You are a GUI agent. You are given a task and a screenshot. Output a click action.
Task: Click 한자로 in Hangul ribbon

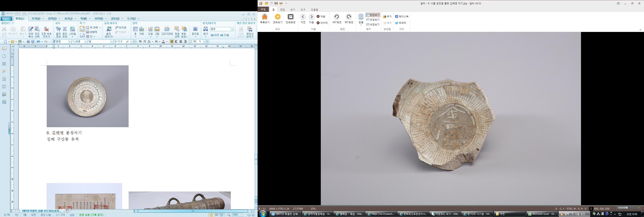[121, 28]
